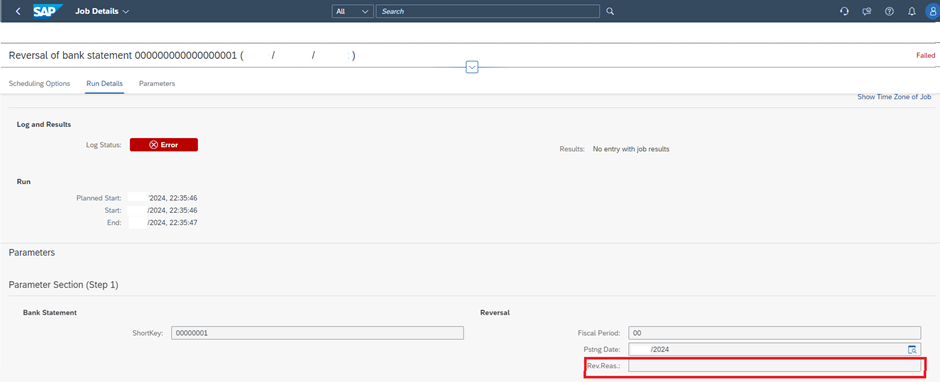Switch to Scheduling Options tab
Screen dimensions: 940x382
click(x=40, y=83)
